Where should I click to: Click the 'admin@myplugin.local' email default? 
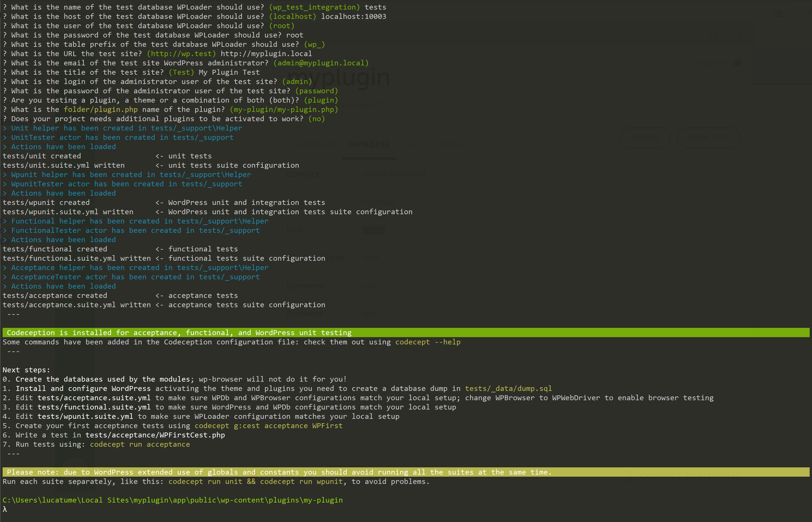point(321,63)
